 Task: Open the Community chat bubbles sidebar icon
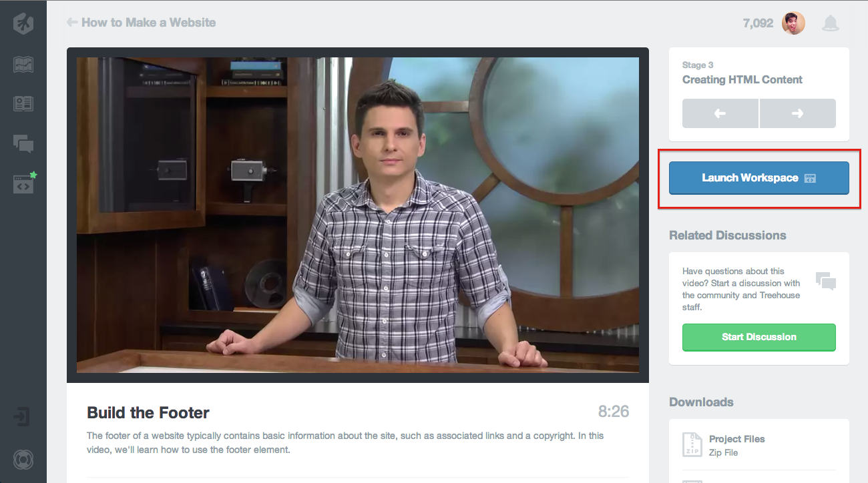[x=23, y=143]
